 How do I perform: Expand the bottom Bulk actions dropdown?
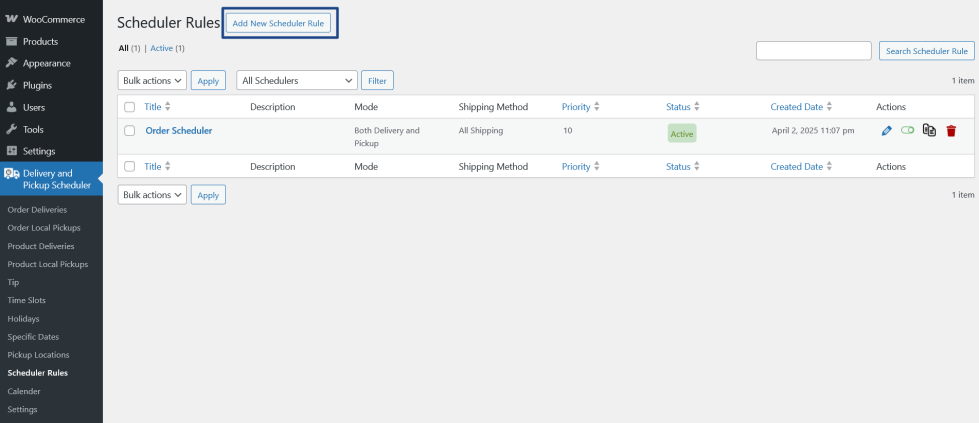(x=152, y=195)
